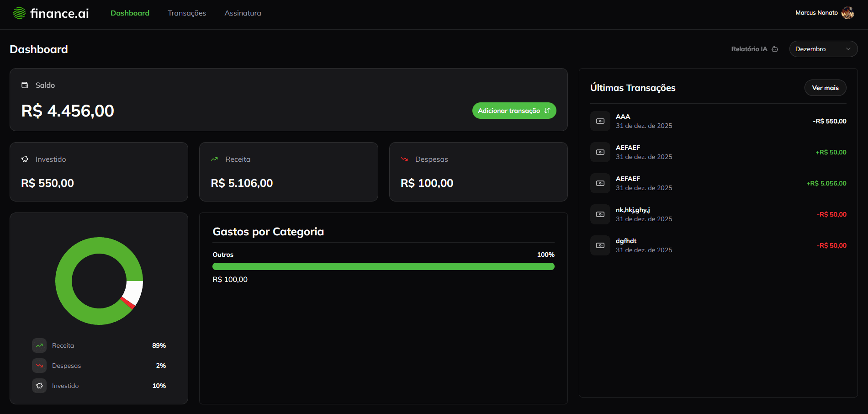Click the Receita icon in chart legend
Image resolution: width=868 pixels, height=414 pixels.
pyautogui.click(x=39, y=345)
